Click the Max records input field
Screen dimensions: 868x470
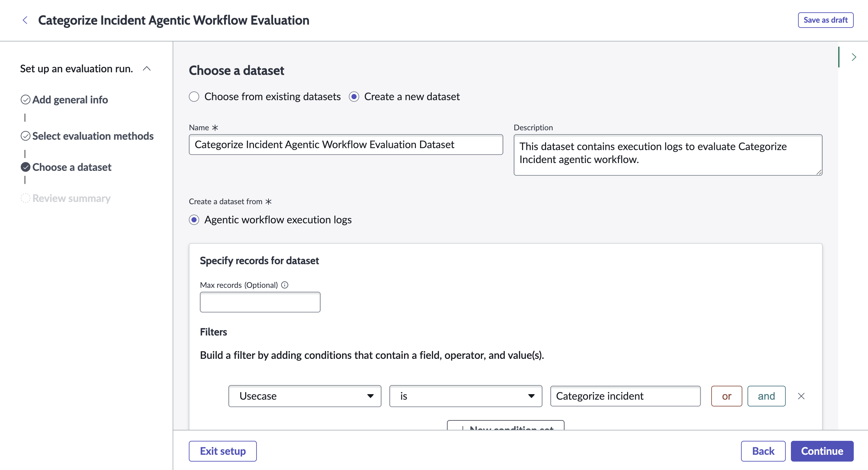[x=260, y=302]
